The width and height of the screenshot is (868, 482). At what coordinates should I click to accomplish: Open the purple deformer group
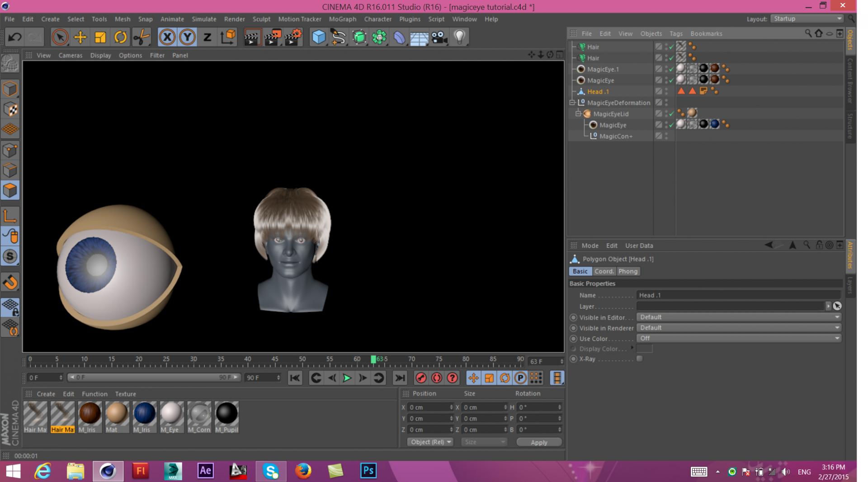399,37
